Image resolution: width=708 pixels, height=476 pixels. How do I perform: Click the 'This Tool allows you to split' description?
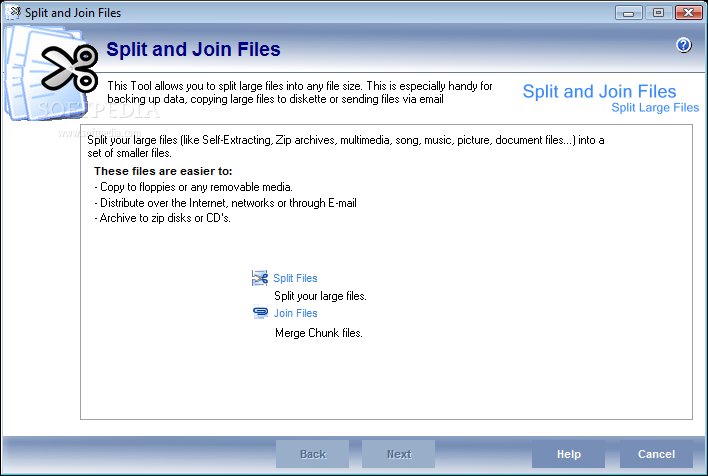click(x=300, y=92)
